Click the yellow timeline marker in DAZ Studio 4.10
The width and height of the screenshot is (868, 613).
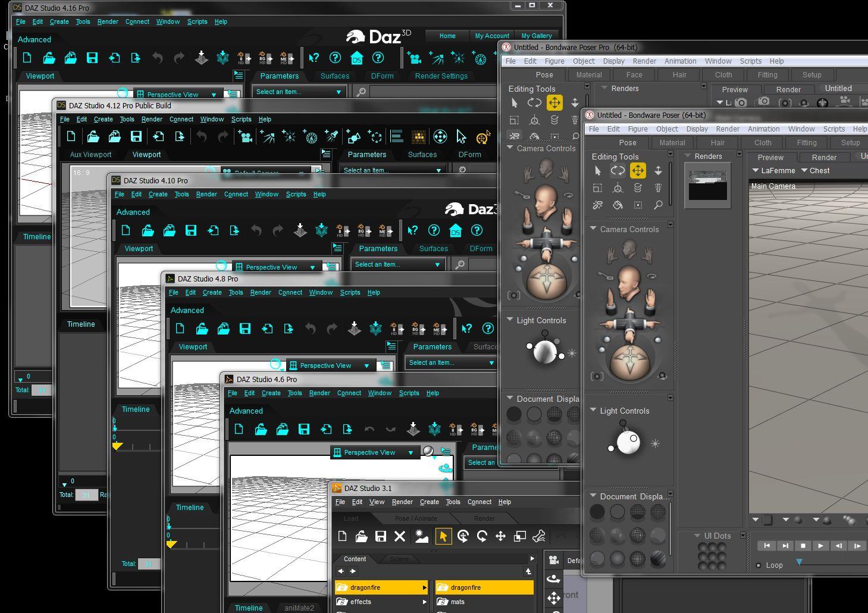click(x=117, y=446)
